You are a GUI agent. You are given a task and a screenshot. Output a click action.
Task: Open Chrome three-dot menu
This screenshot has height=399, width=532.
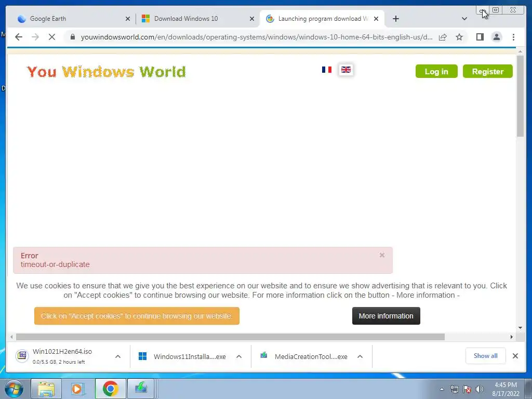[513, 37]
